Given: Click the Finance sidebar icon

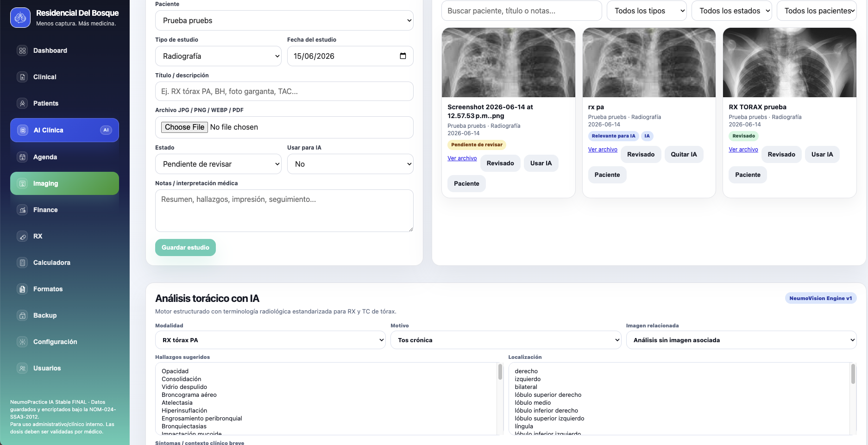Looking at the screenshot, I should point(22,210).
